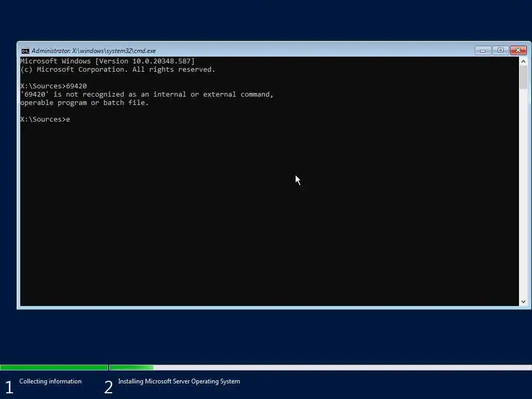Click the 'Microsoft Windows [Version 10.0.20348.587]' line
This screenshot has height=399, width=532.
click(107, 61)
